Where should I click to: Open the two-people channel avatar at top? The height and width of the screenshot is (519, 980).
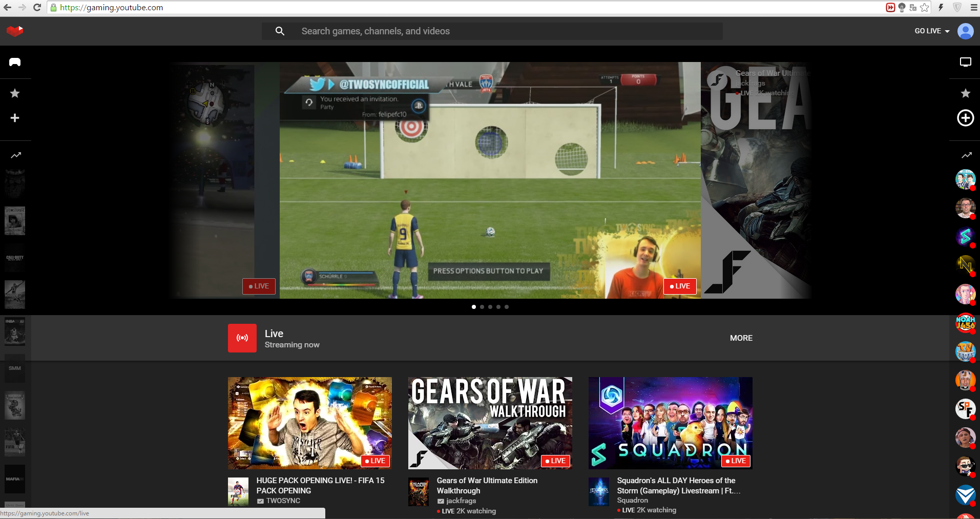pyautogui.click(x=965, y=179)
